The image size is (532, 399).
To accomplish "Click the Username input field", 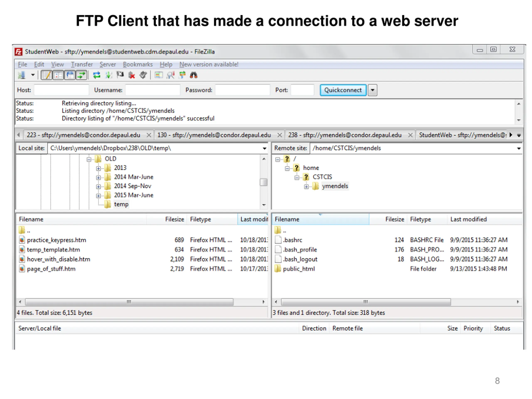I will [153, 90].
